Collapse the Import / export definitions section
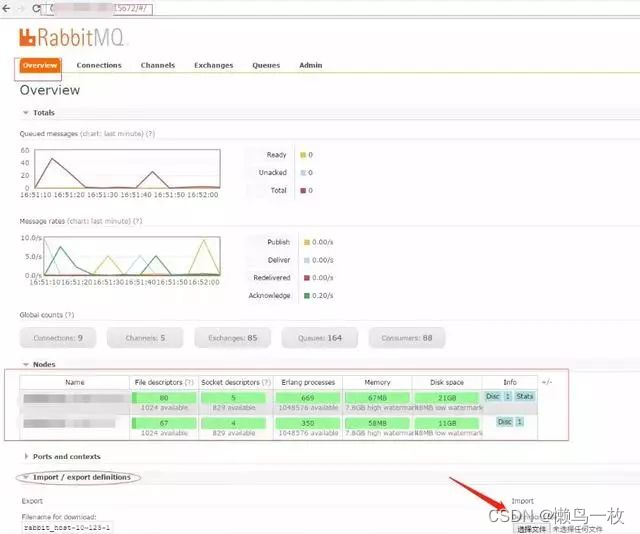Screen dimensions: 640x534 coord(78,477)
